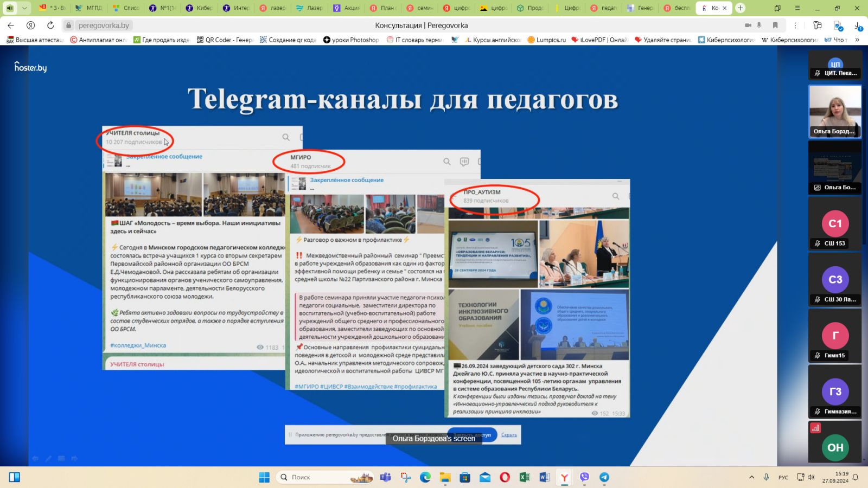Open the browser collections icon near downloads
The height and width of the screenshot is (488, 868).
[818, 25]
